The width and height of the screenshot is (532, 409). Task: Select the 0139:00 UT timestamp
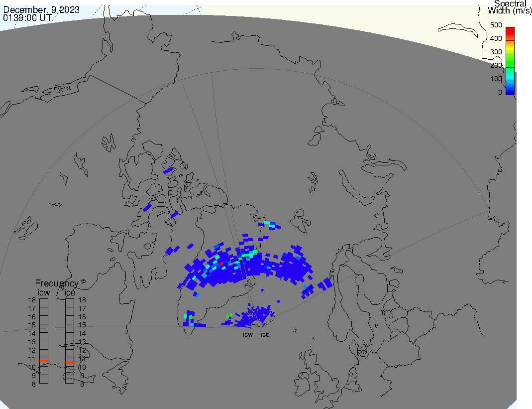pos(27,17)
